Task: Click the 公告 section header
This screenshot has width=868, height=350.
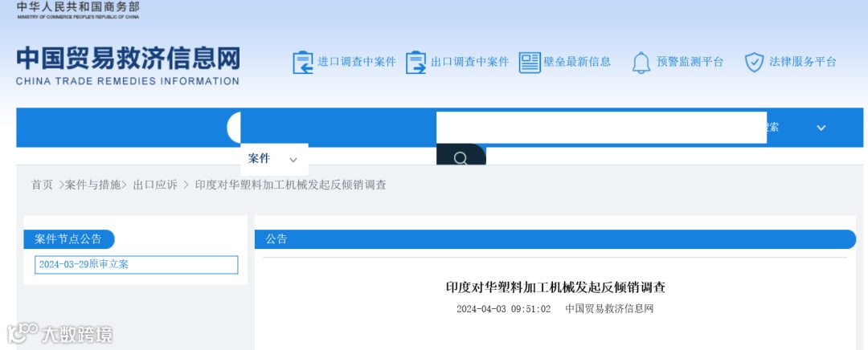Action: click(555, 239)
